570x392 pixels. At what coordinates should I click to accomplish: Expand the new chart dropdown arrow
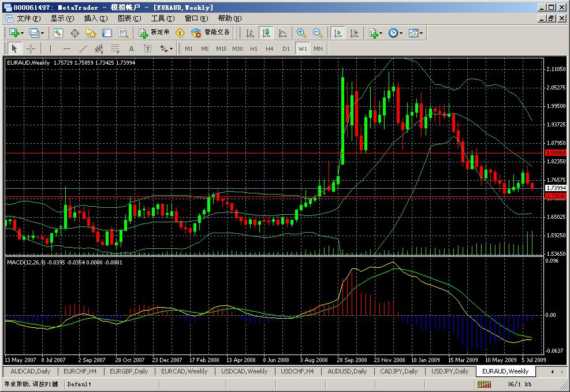click(x=22, y=33)
